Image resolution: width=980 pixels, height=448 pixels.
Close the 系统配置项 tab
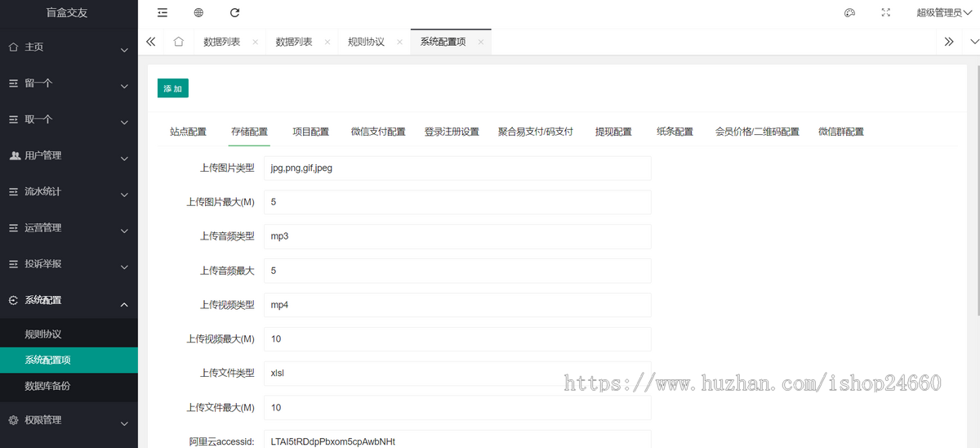click(480, 42)
